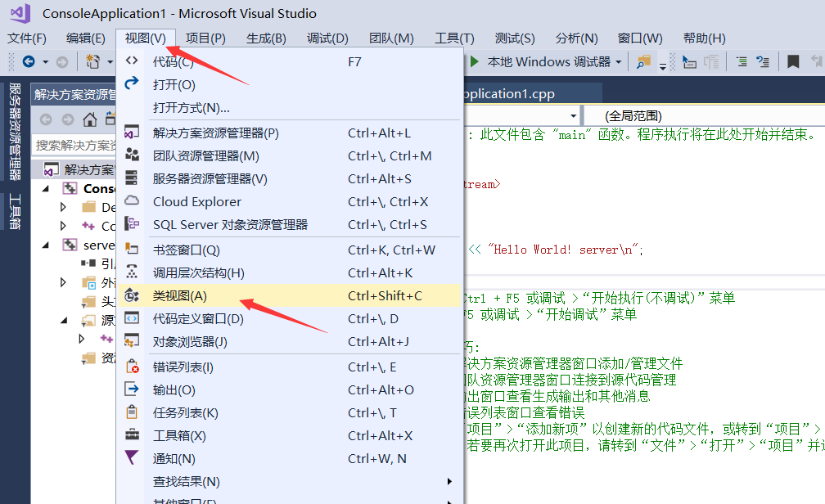Expand the De… folder node under the Cons… project
Image resolution: width=825 pixels, height=504 pixels.
click(63, 207)
